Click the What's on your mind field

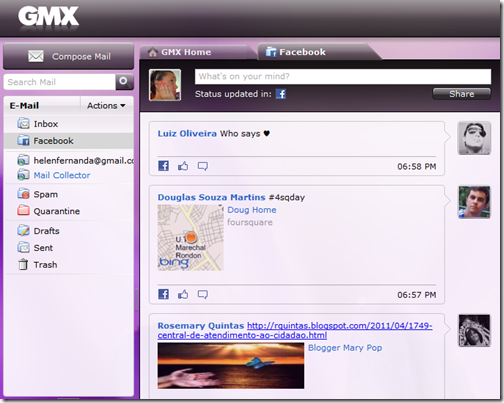[343, 76]
